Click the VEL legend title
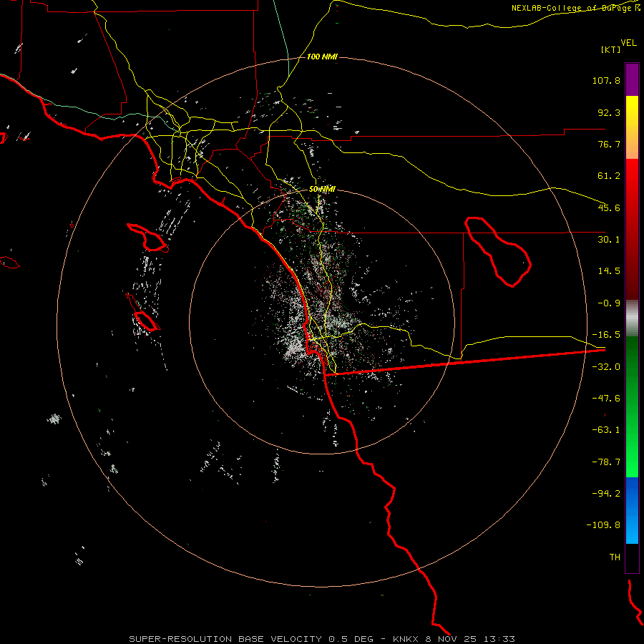The height and width of the screenshot is (644, 644). pyautogui.click(x=629, y=43)
